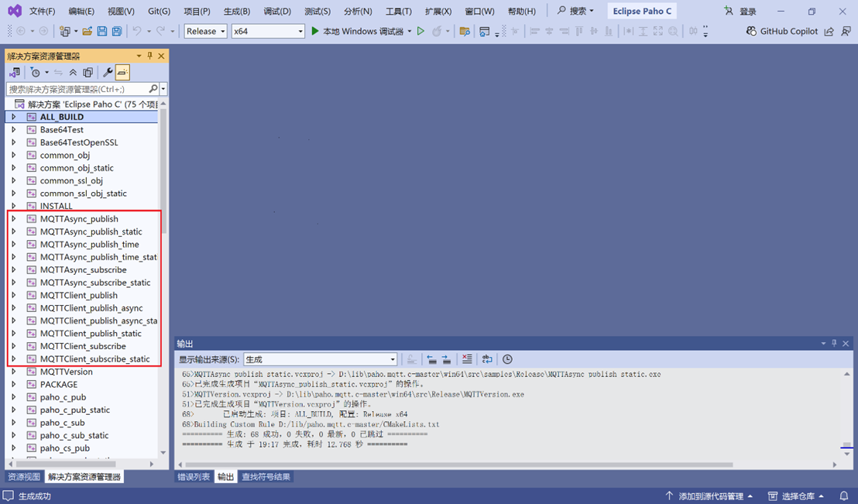The width and height of the screenshot is (858, 504).
Task: Click the Save icon in the toolbar
Action: pos(101,31)
